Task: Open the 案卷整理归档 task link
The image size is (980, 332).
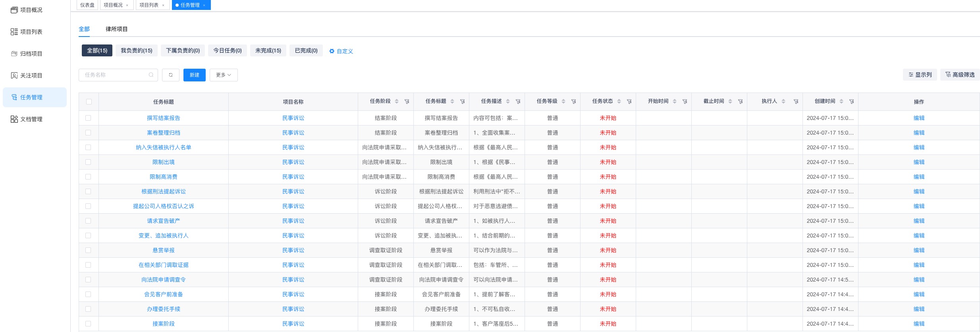Action: [163, 133]
